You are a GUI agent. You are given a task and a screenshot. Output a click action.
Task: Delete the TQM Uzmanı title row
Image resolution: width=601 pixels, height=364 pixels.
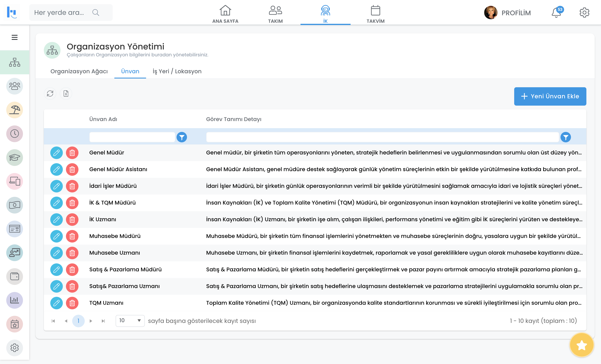(x=72, y=303)
